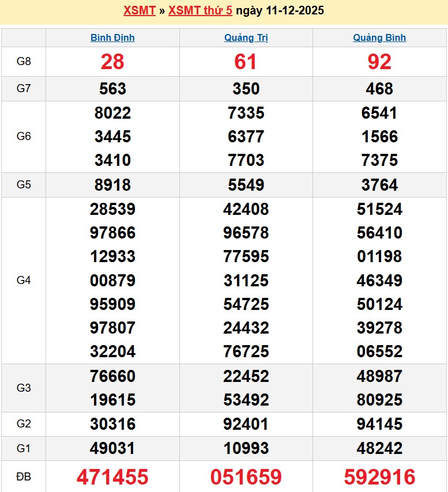Open the XSMT link in the header
The width and height of the screenshot is (448, 492).
(140, 11)
